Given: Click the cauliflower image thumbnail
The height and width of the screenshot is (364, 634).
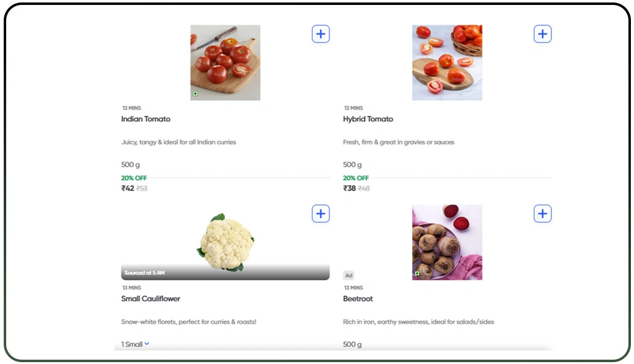Looking at the screenshot, I should 224,241.
